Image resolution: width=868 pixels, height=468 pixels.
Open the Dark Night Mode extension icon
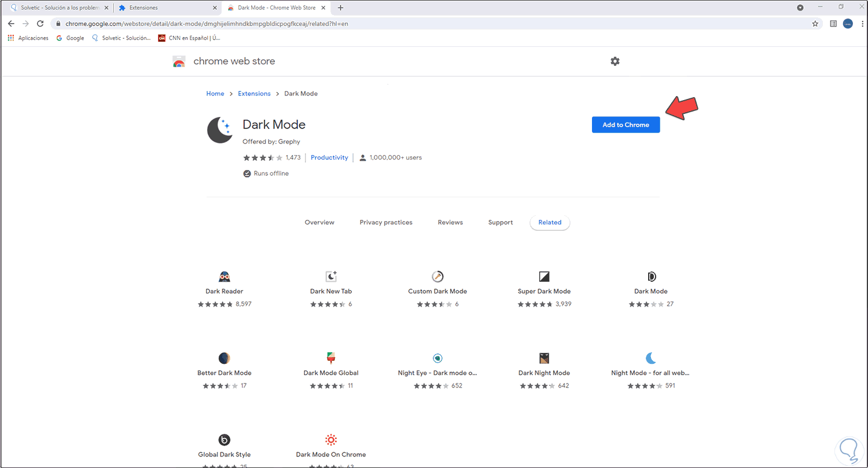544,358
